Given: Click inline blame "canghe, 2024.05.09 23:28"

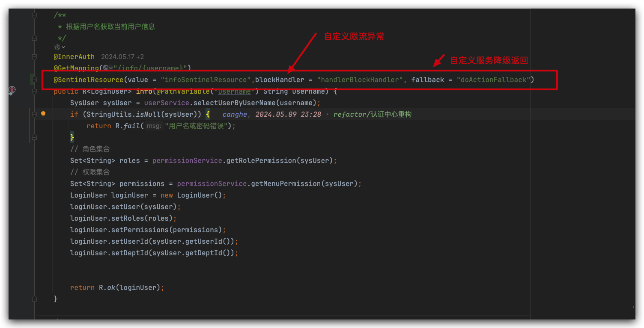Looking at the screenshot, I should (x=271, y=115).
